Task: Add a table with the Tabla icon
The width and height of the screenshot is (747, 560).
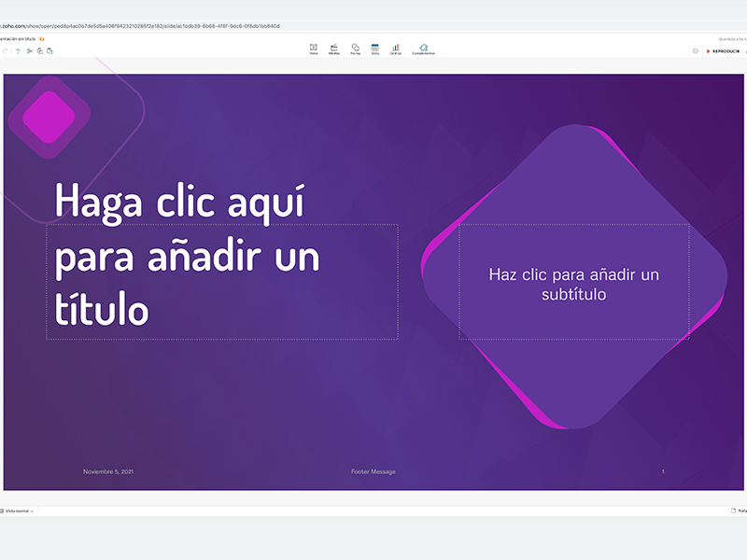Action: [374, 49]
